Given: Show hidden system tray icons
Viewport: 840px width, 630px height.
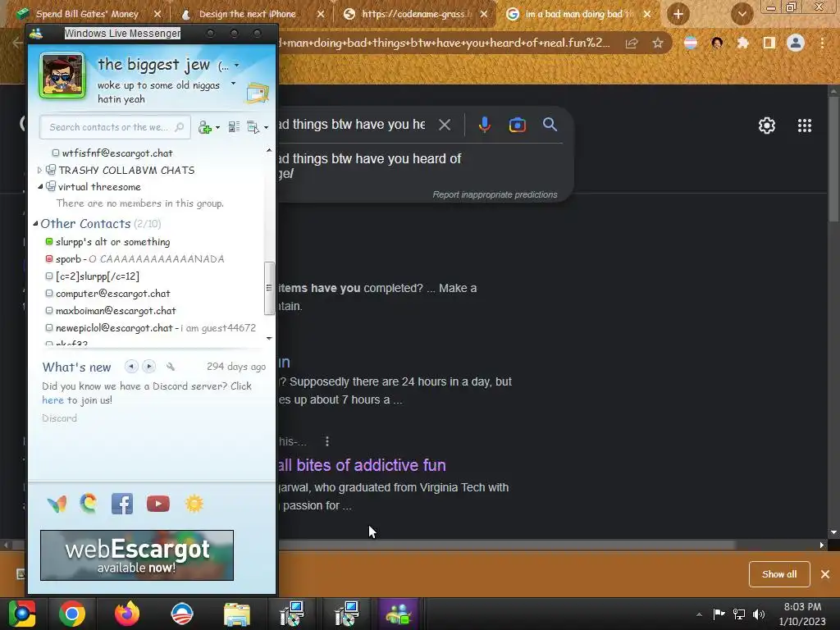Looking at the screenshot, I should point(699,614).
